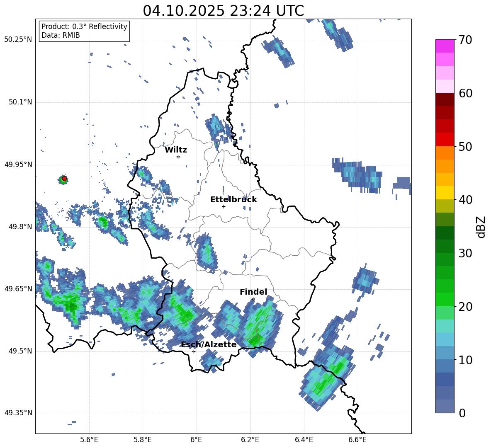Click the 0 colorbar tick label
Image resolution: width=491 pixels, height=448 pixels.
[462, 413]
